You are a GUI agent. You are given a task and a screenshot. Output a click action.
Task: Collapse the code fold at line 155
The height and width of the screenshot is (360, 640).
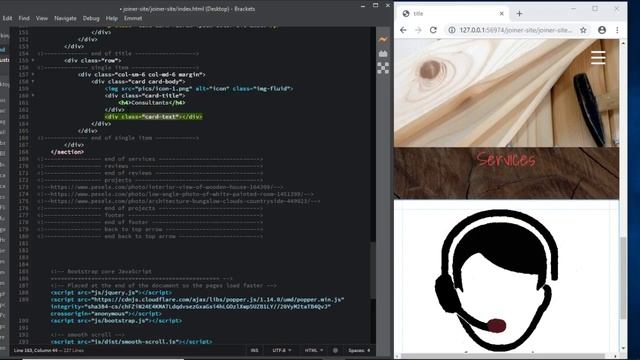[x=33, y=60]
